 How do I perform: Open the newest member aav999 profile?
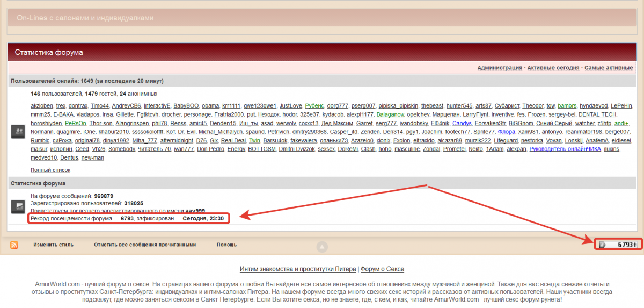195,211
